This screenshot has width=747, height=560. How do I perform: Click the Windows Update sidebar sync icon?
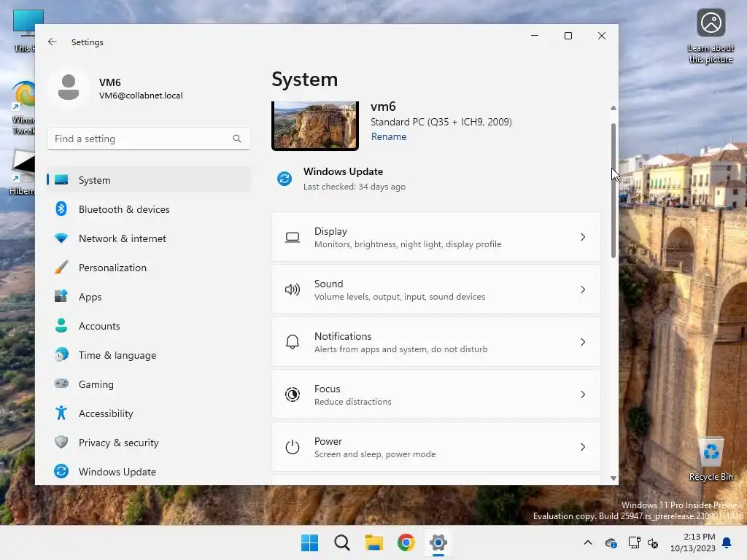pos(61,471)
